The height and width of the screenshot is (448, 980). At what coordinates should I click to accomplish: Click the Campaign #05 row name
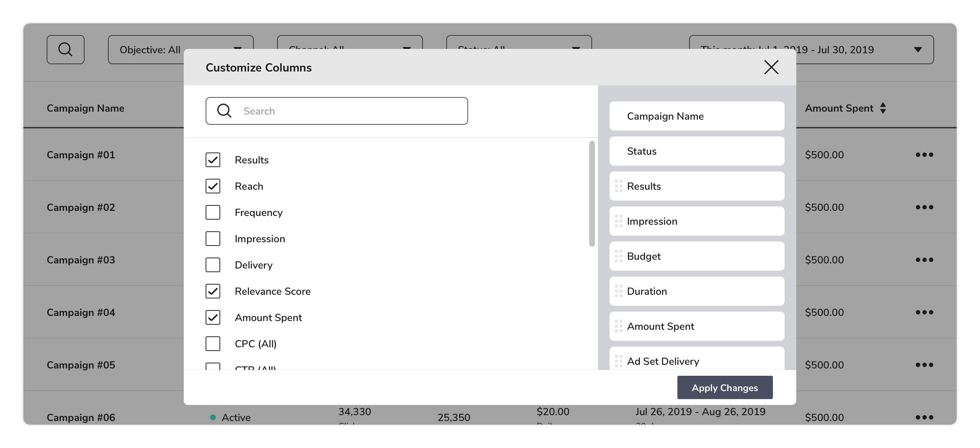click(x=81, y=365)
